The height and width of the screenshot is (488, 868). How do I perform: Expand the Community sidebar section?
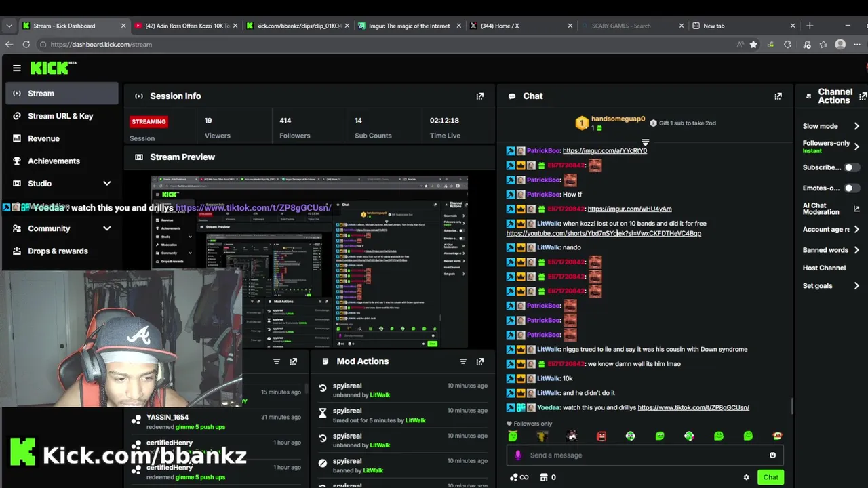click(x=106, y=228)
